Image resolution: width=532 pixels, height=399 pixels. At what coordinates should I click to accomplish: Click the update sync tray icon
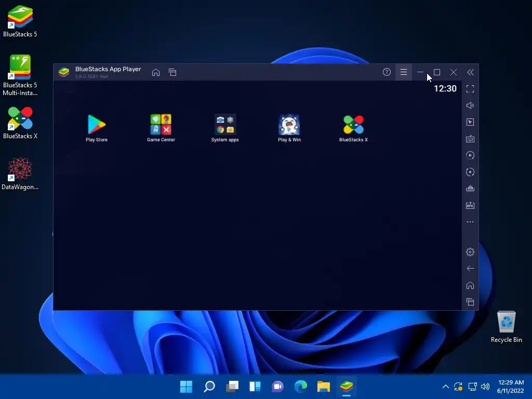(x=458, y=387)
